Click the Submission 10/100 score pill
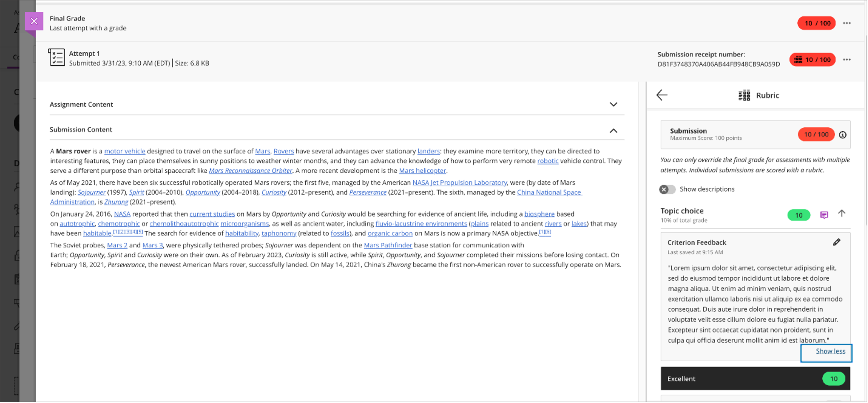Viewport: 868px width, 403px height. click(816, 134)
